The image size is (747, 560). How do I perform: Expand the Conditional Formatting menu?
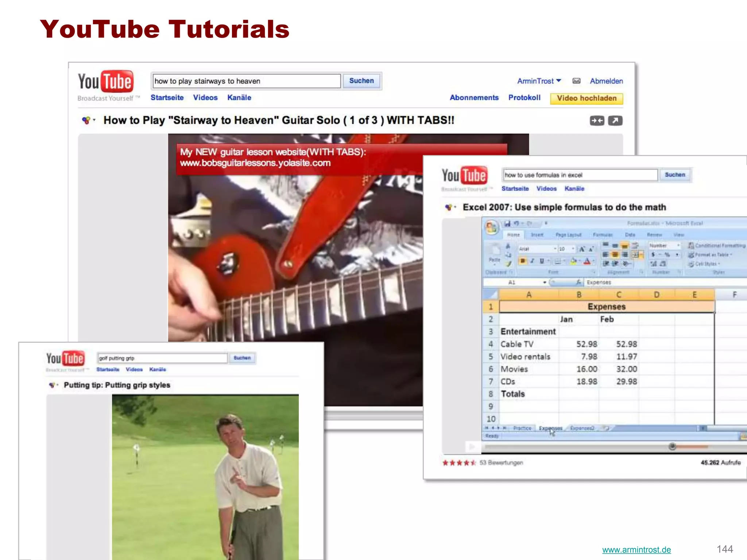coord(717,245)
